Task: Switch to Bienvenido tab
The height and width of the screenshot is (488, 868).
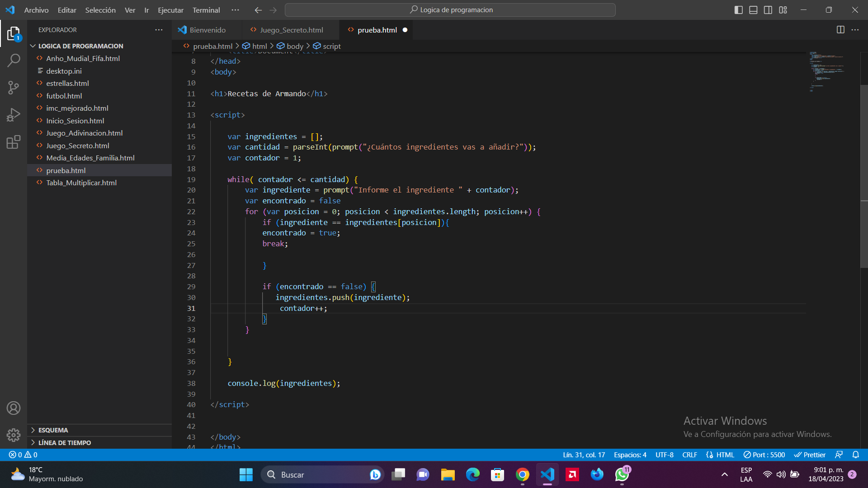Action: coord(207,30)
